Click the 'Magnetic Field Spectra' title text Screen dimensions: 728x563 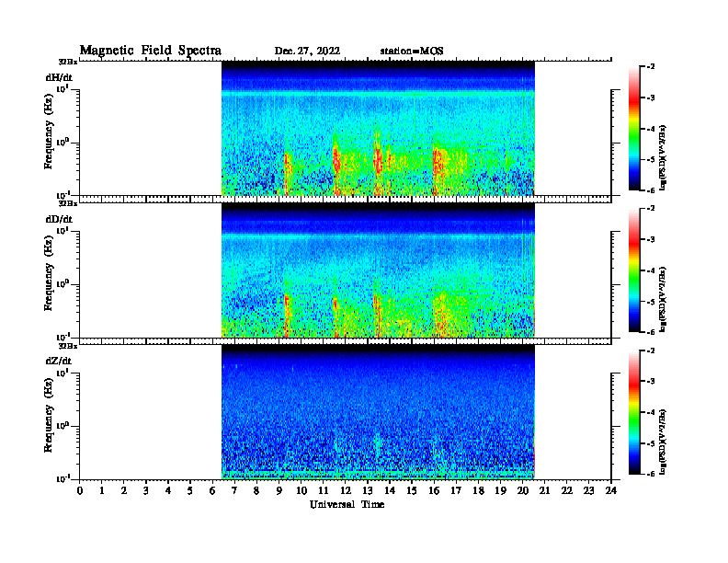coord(151,51)
